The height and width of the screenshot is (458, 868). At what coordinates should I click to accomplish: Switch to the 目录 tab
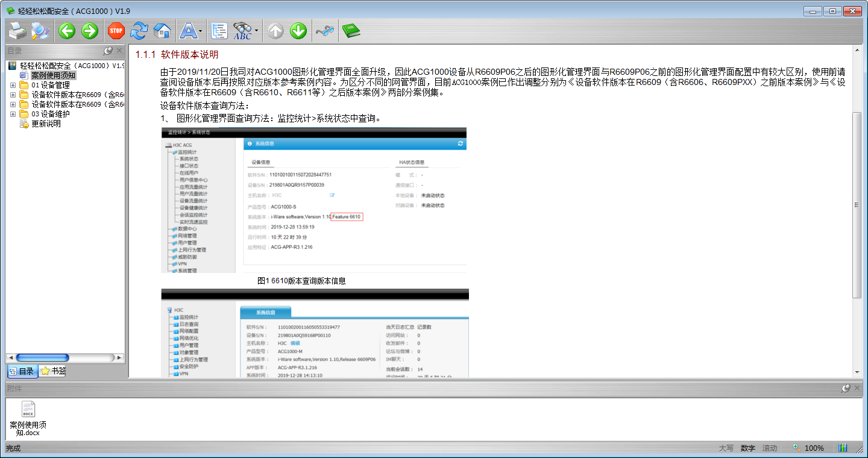(x=22, y=371)
